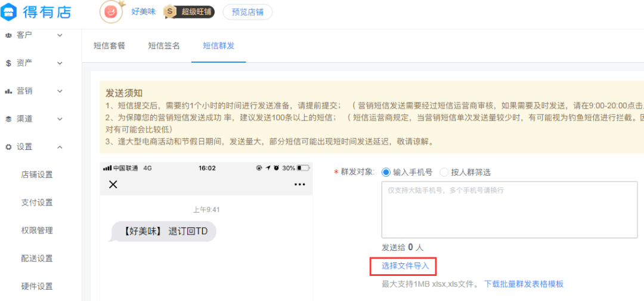Click the 超级旺铺 S badge icon
The image size is (644, 301).
[169, 12]
